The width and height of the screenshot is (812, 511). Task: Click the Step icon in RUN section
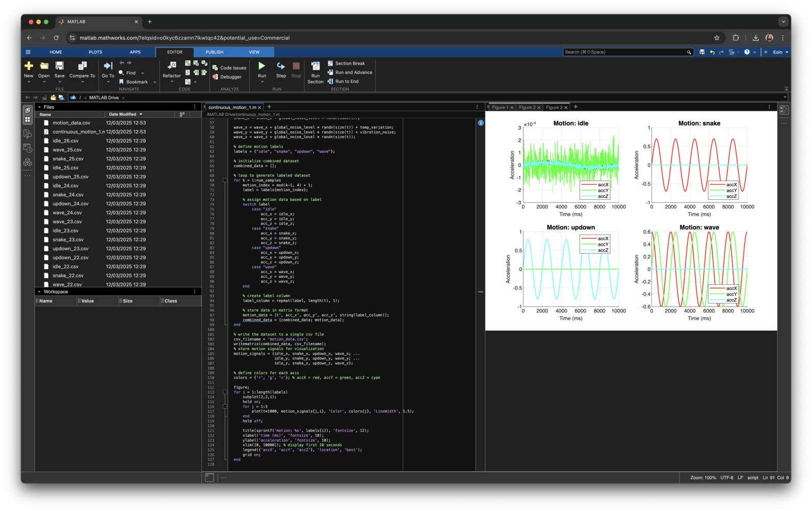281,66
